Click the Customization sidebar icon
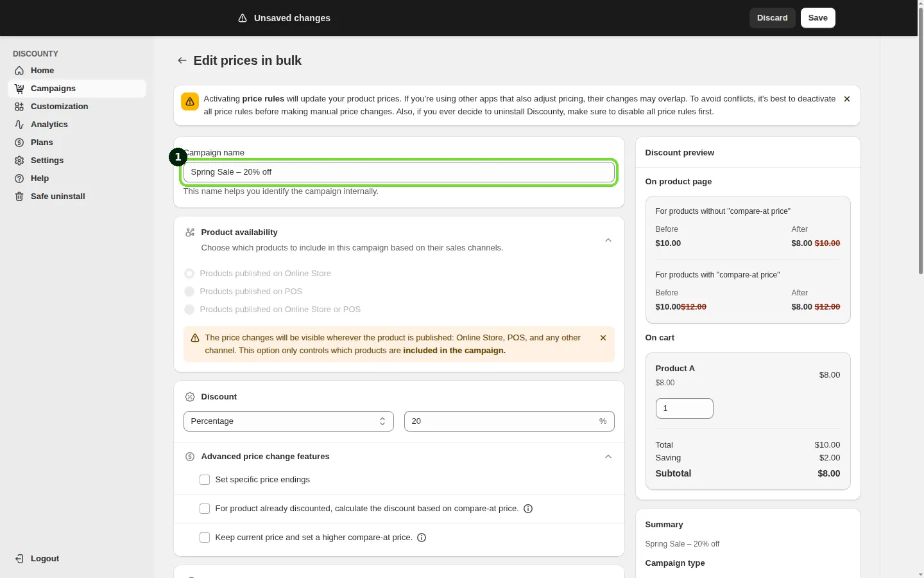Screen dimensions: 924x578 tap(19, 107)
